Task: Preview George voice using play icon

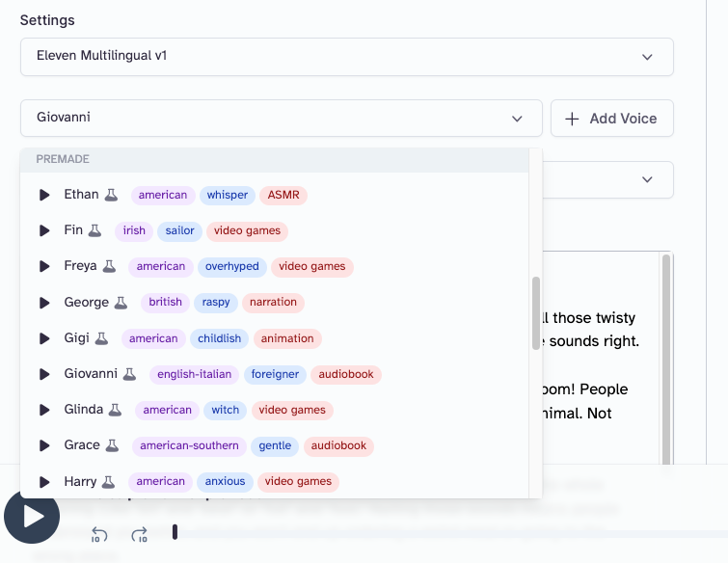Action: click(x=44, y=303)
